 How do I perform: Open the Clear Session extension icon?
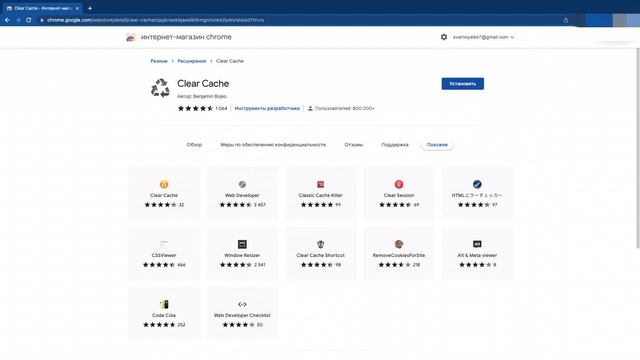(399, 184)
